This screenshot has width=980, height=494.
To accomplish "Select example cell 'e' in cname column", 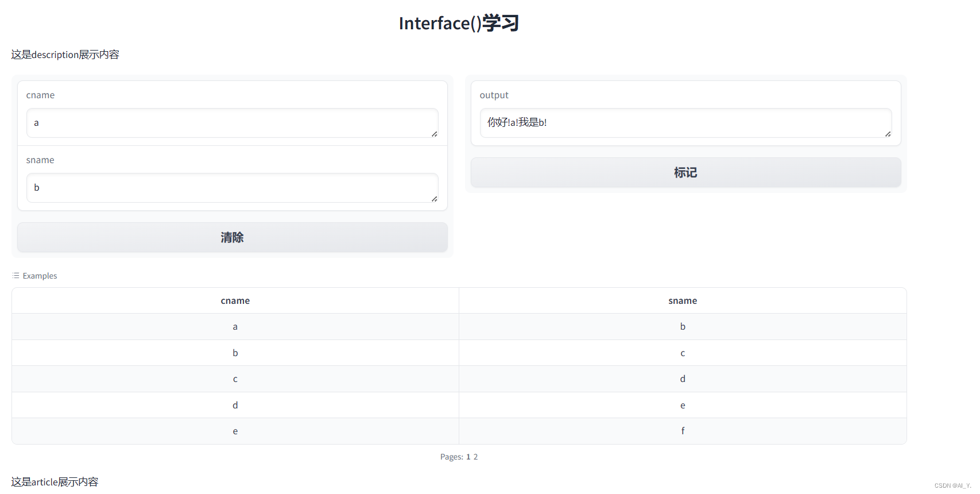I will click(x=235, y=431).
